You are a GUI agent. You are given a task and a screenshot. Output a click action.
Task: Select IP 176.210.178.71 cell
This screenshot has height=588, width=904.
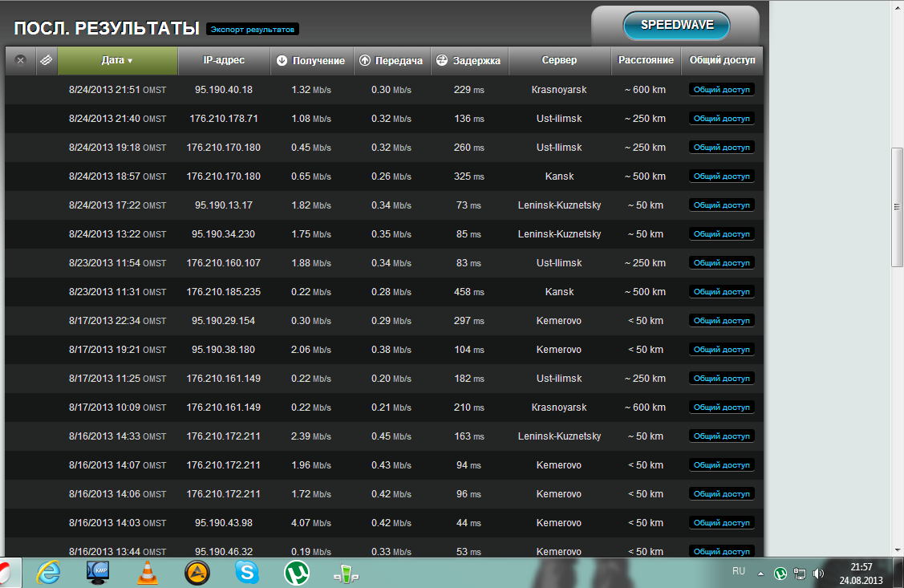click(224, 119)
